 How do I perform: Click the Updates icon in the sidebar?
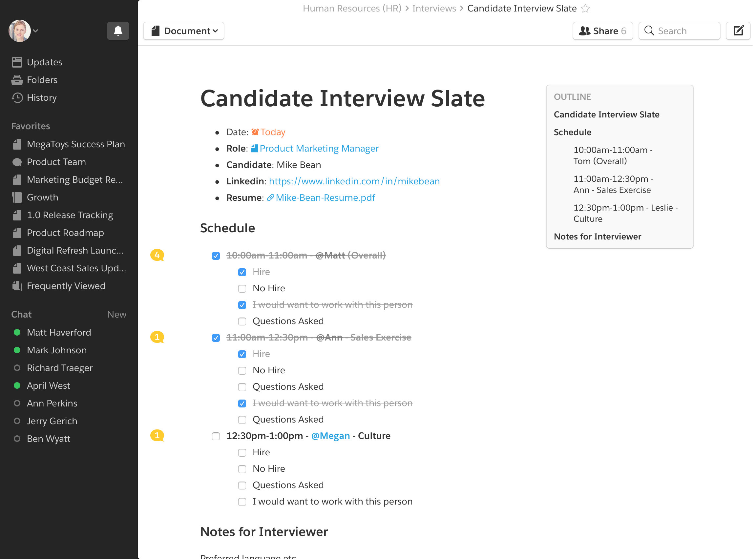[17, 62]
